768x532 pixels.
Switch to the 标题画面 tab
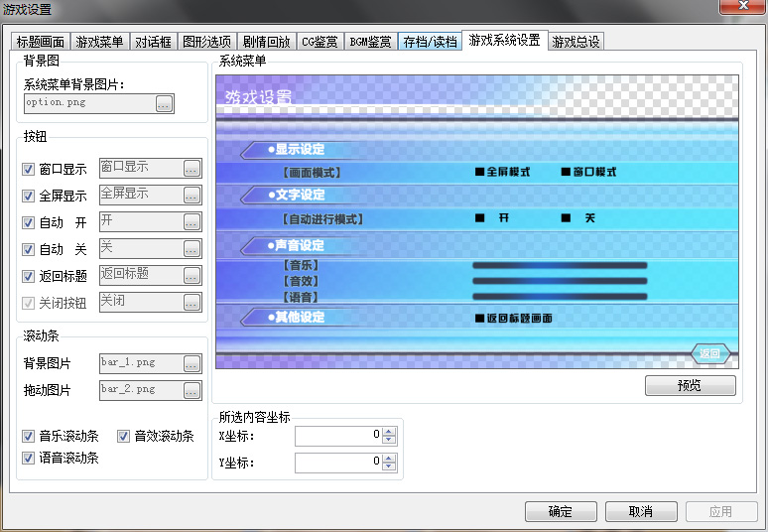(x=40, y=42)
